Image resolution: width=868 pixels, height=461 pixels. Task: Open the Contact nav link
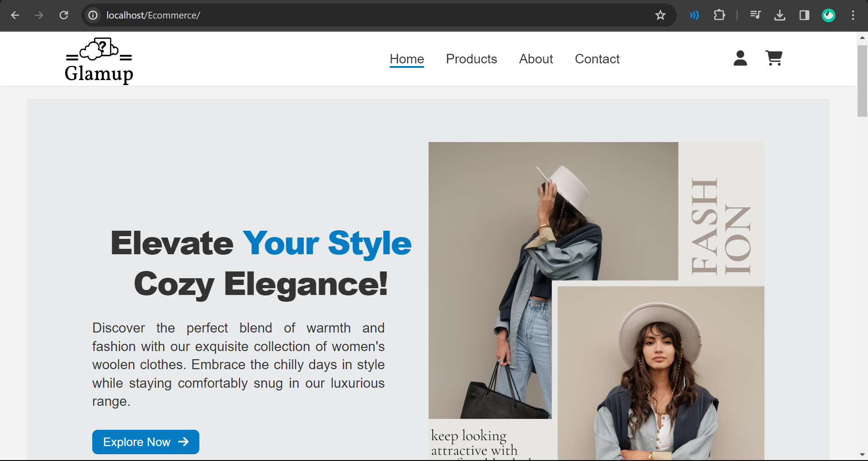coord(597,59)
